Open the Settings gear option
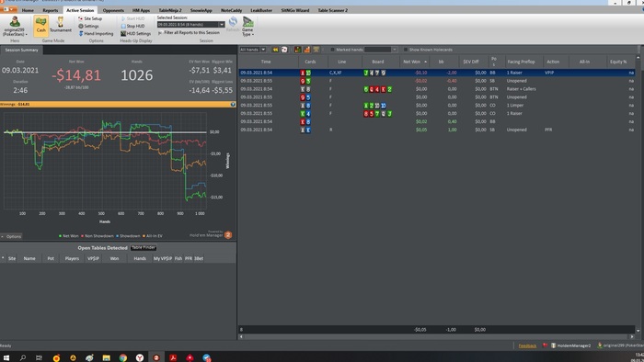Image resolution: width=644 pixels, height=362 pixels. coord(88,26)
